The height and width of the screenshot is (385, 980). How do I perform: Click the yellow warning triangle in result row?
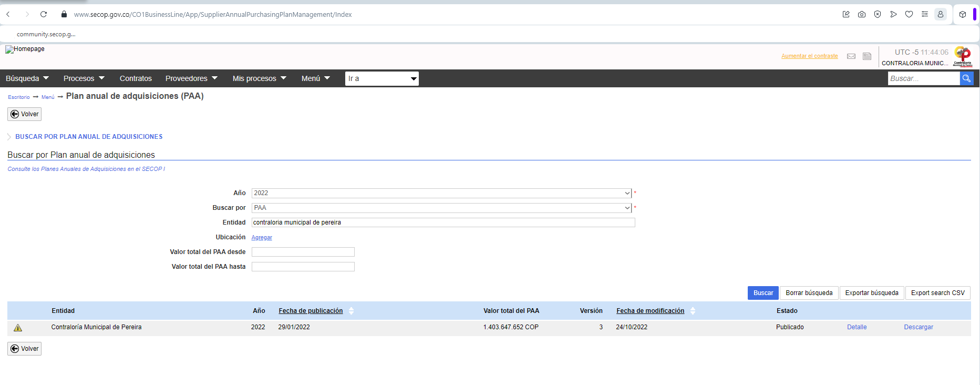click(18, 328)
